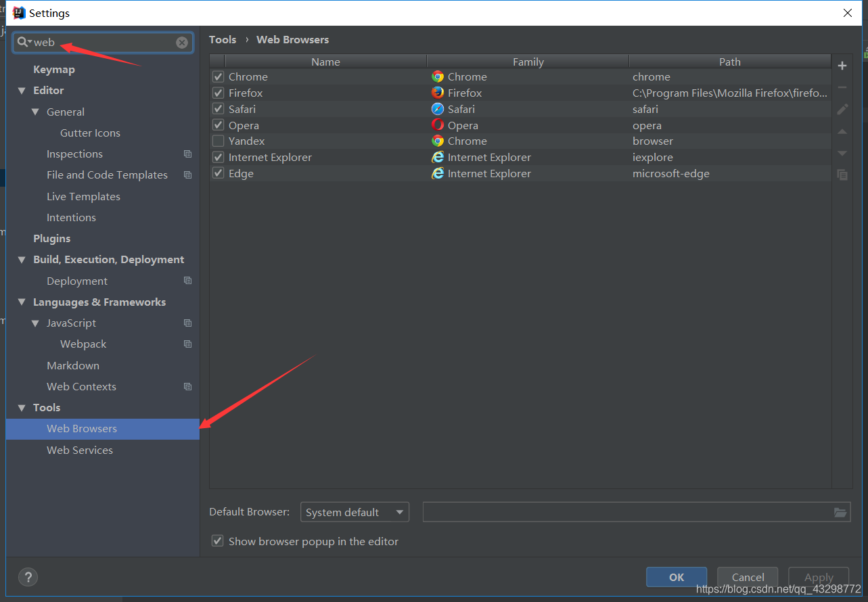Viewport: 868px width, 602px height.
Task: Click the OK button
Action: click(677, 577)
